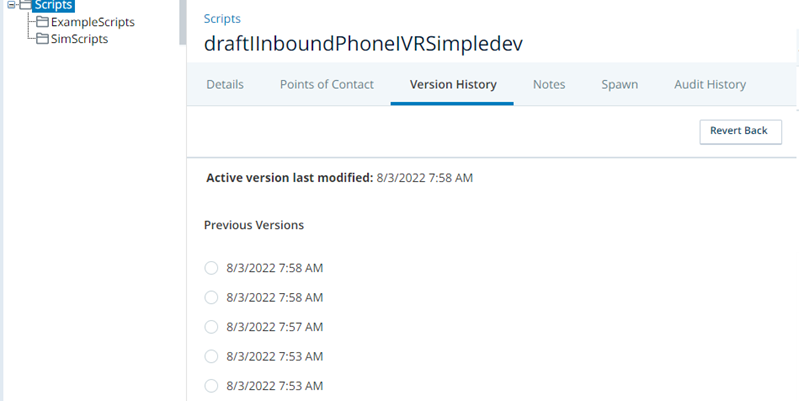799x401 pixels.
Task: Open the Spawn tab
Action: point(620,85)
